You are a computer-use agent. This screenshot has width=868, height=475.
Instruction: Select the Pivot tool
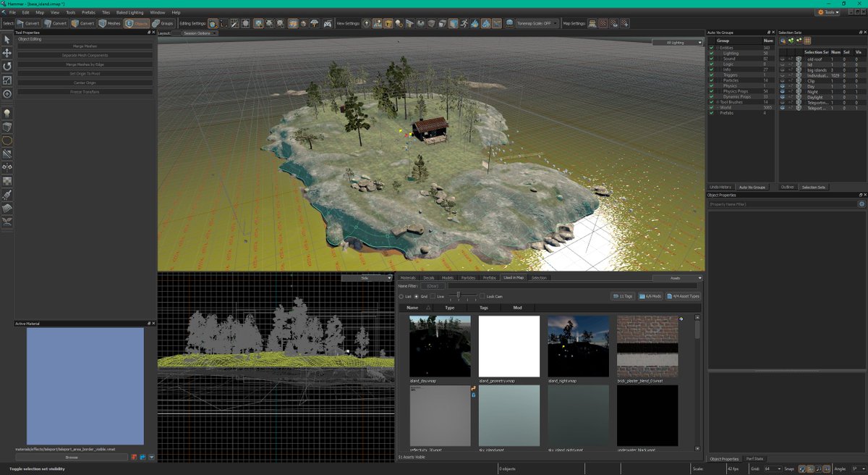coord(7,94)
